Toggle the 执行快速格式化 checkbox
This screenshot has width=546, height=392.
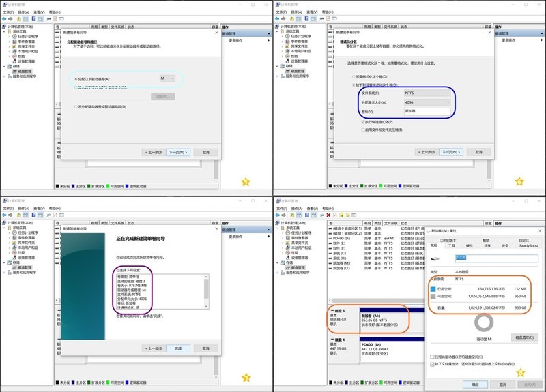(363, 122)
